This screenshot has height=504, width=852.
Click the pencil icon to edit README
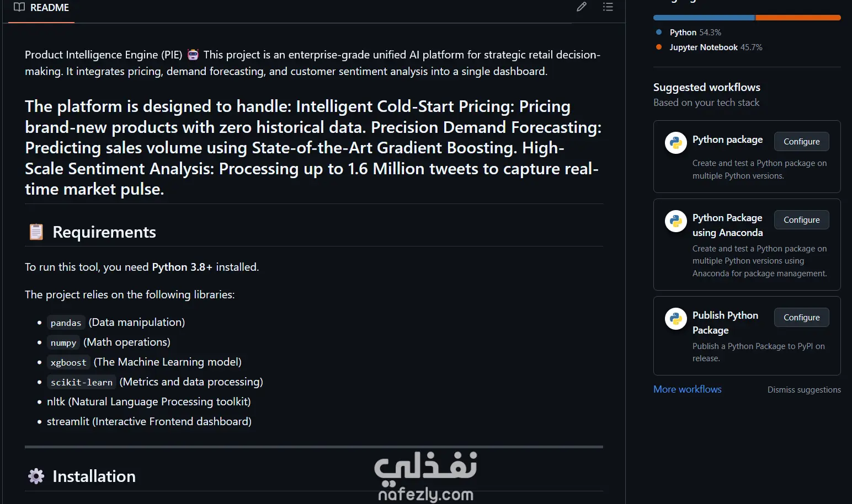[582, 7]
